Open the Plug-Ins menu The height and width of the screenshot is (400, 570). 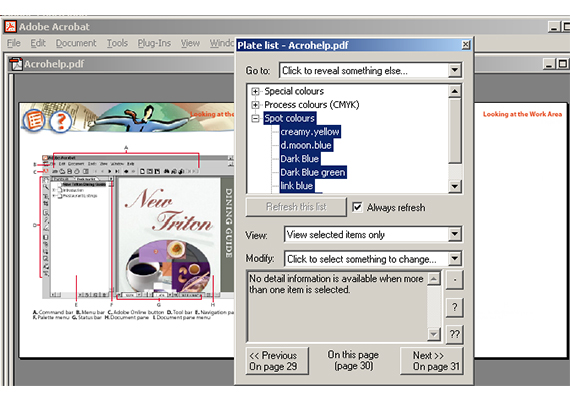tap(154, 43)
